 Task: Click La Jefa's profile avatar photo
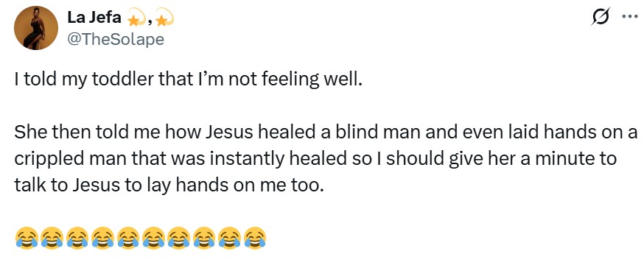[x=35, y=28]
